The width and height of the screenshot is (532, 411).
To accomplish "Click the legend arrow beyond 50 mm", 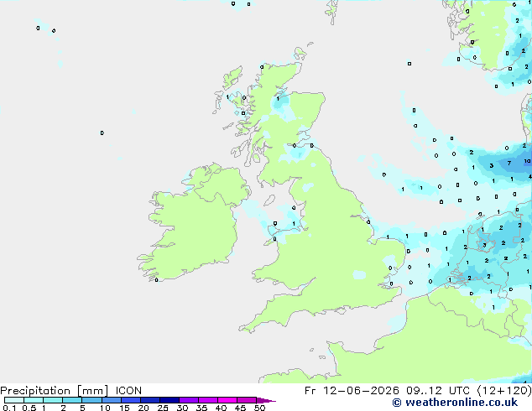I will point(266,400).
